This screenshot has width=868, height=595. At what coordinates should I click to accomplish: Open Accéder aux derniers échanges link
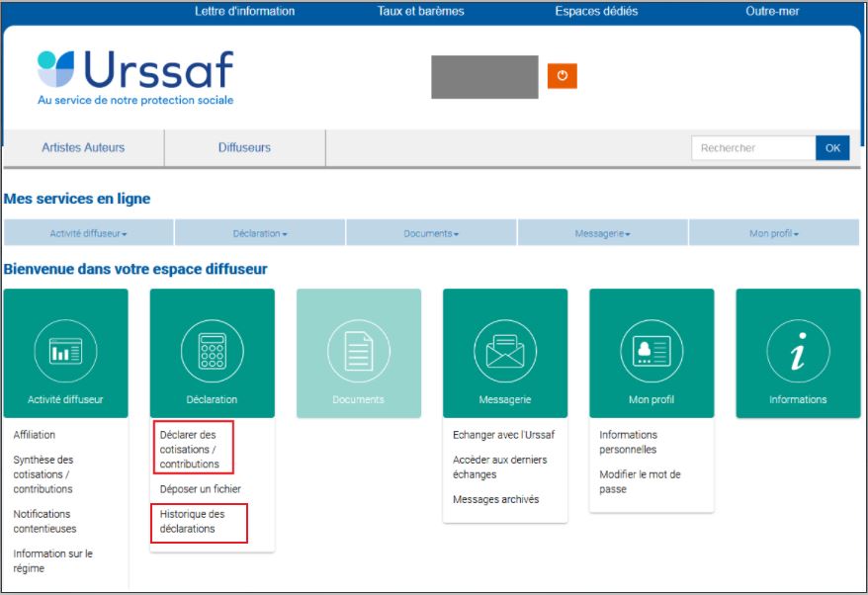(x=500, y=467)
